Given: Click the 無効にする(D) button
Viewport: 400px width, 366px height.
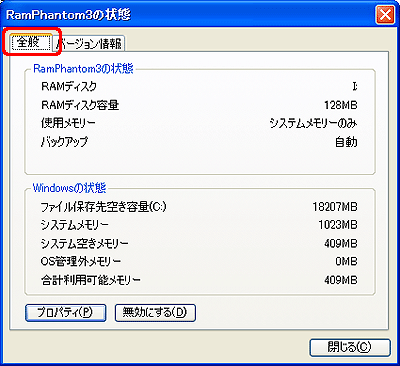Looking at the screenshot, I should 155,313.
